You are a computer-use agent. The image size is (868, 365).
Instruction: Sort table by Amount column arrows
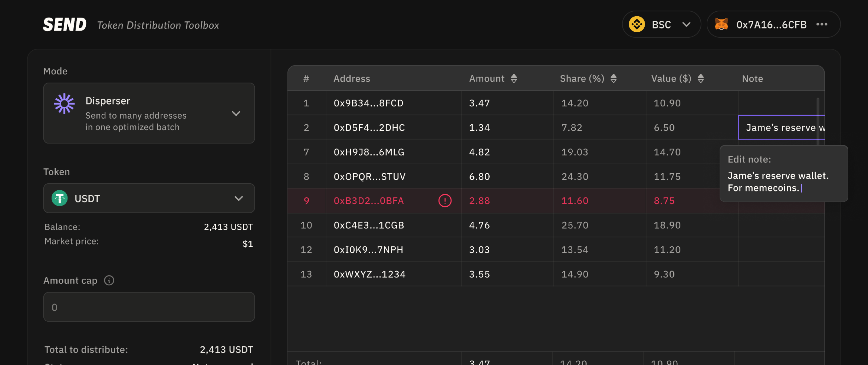pyautogui.click(x=514, y=79)
